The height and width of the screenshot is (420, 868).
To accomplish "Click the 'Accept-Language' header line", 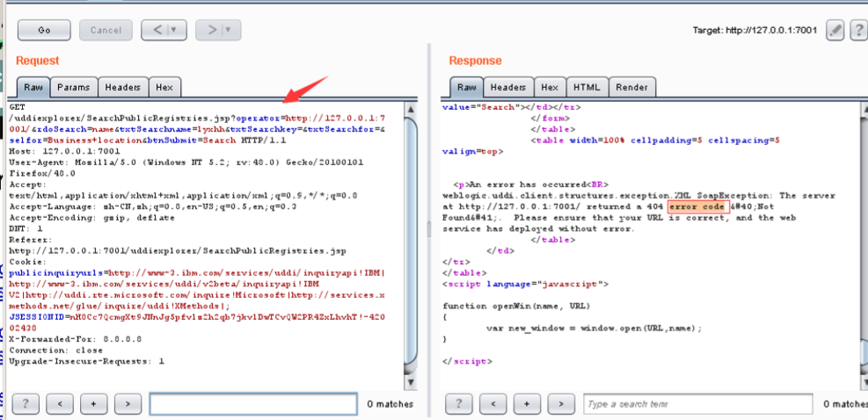I will (x=153, y=206).
